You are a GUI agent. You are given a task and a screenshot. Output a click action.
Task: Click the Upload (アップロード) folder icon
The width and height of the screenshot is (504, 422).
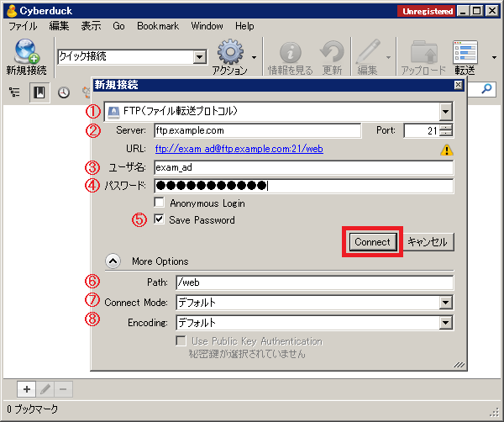coord(423,52)
